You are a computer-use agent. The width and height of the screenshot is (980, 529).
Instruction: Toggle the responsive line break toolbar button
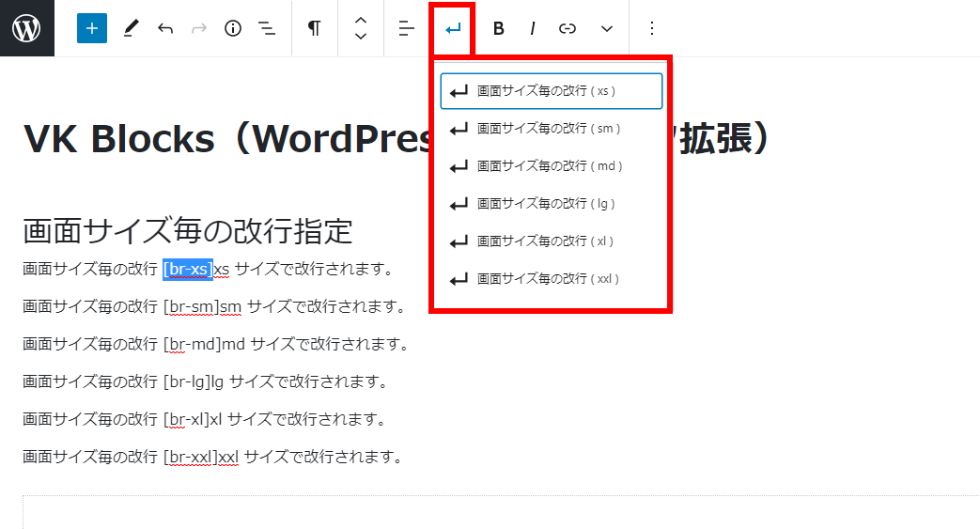(x=453, y=28)
